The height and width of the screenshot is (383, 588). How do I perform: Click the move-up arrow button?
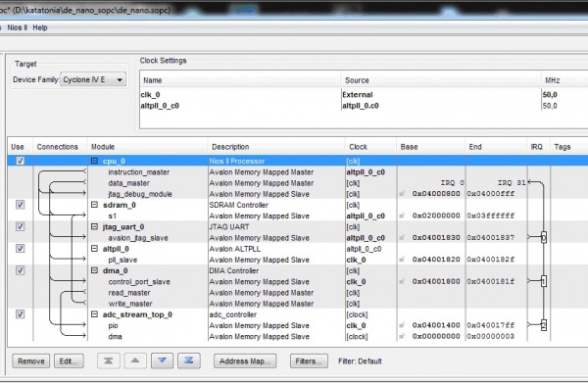coord(135,360)
